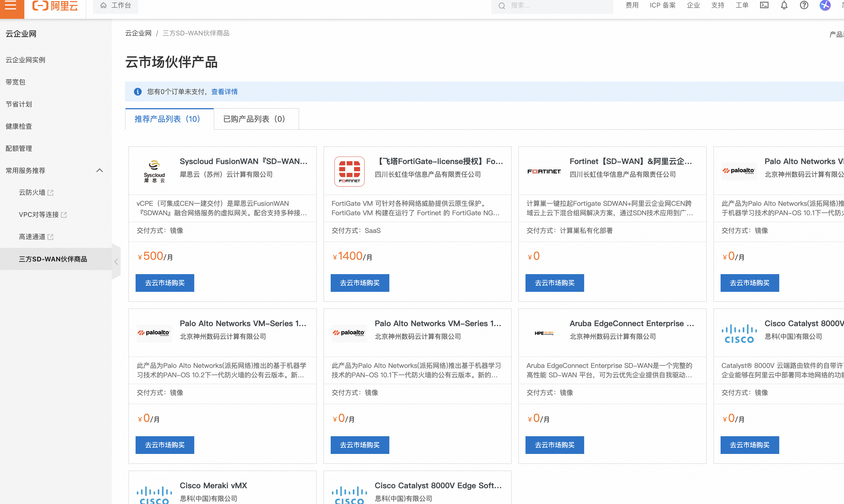Buy the second-row PAN-OS 10.1 product
This screenshot has height=504, width=844.
tap(360, 445)
